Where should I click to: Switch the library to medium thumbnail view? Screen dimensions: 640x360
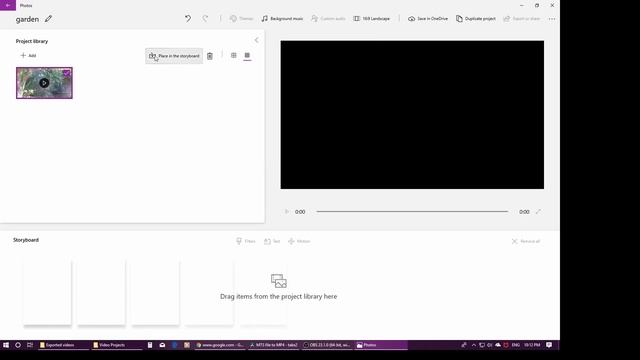pyautogui.click(x=247, y=55)
